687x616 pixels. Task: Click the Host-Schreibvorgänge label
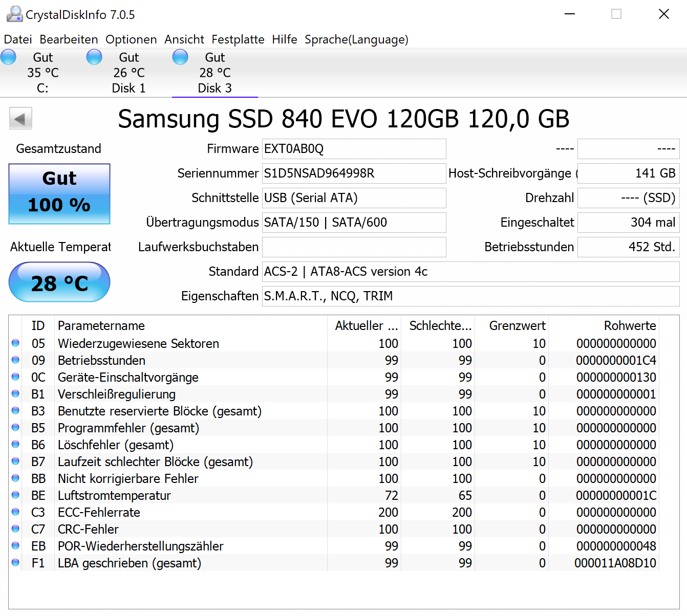(x=512, y=173)
